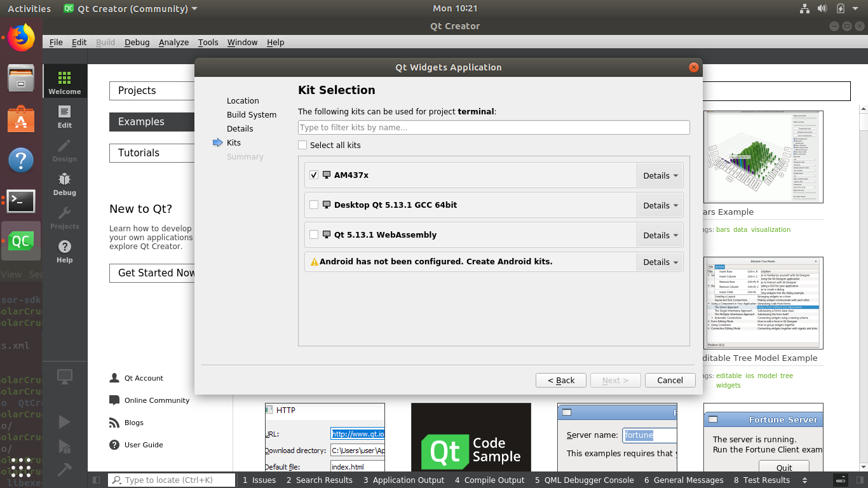Open the Help menu in menu bar
The height and width of the screenshot is (488, 868).
click(x=275, y=42)
